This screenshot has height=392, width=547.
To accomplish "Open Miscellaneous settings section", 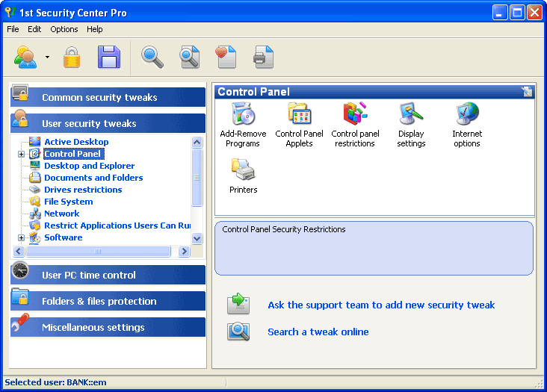I will click(x=108, y=327).
